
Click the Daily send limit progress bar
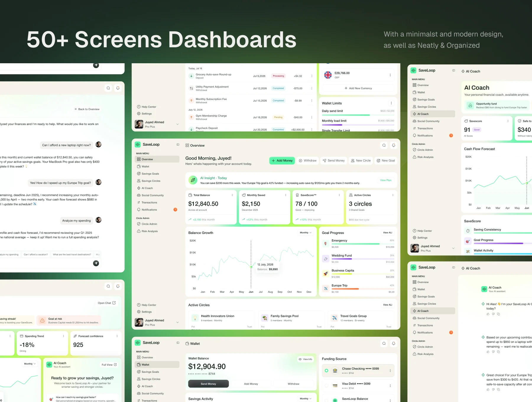pyautogui.click(x=358, y=115)
